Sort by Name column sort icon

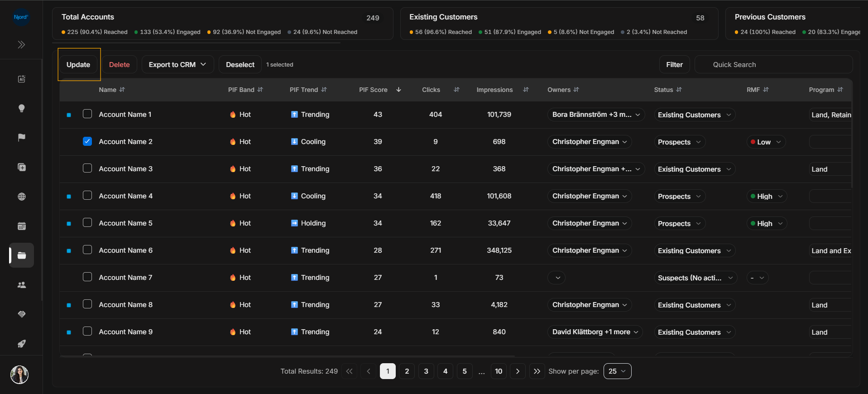pyautogui.click(x=122, y=90)
